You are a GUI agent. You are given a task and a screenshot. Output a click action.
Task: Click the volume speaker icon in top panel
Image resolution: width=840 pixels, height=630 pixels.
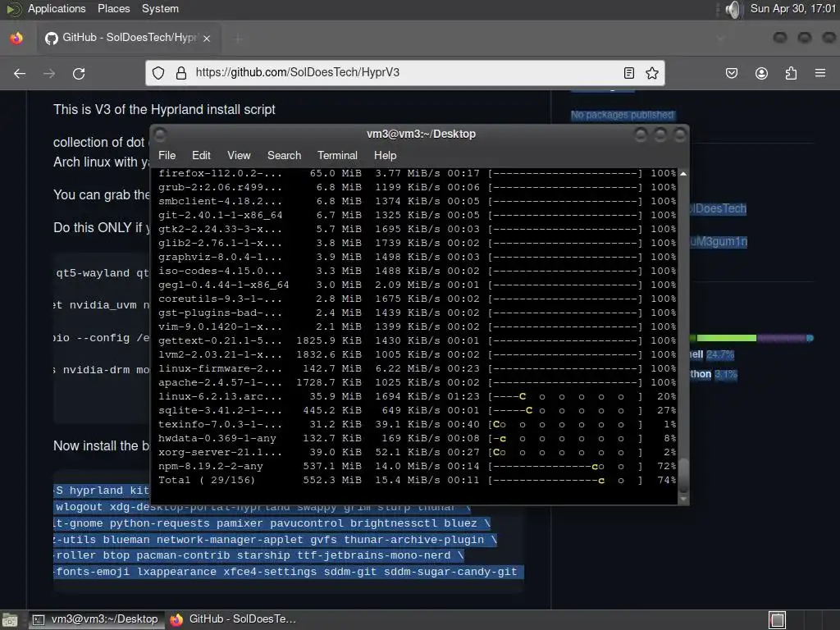(x=733, y=9)
